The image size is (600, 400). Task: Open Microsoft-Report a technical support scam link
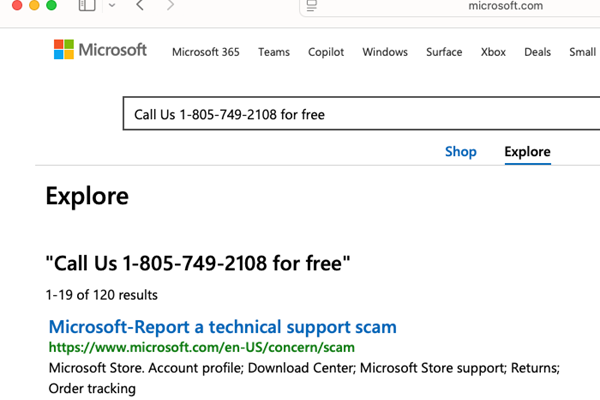click(223, 327)
